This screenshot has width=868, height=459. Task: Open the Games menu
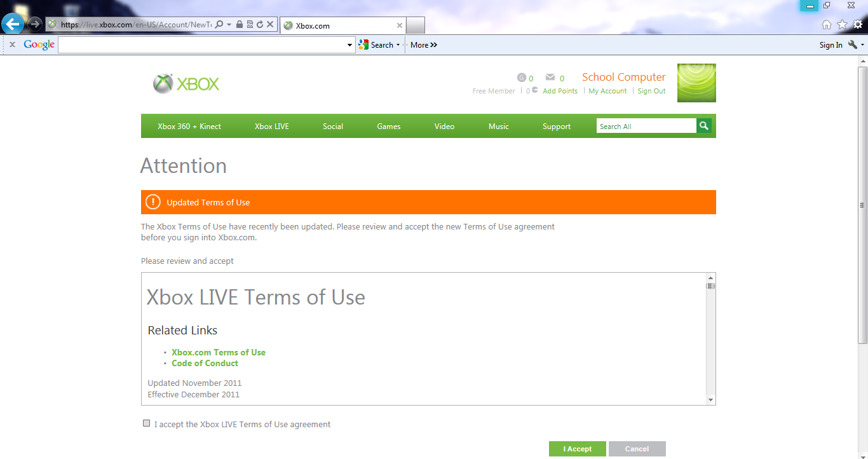388,127
